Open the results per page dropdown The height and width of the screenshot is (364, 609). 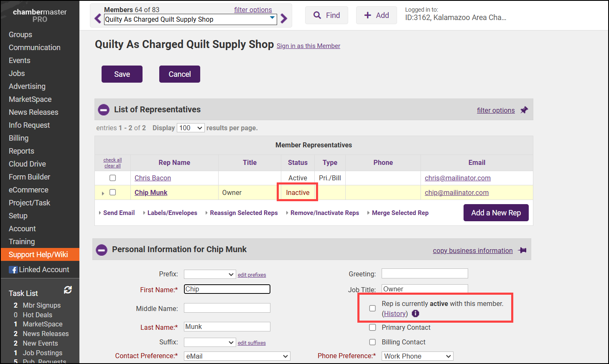(x=191, y=128)
